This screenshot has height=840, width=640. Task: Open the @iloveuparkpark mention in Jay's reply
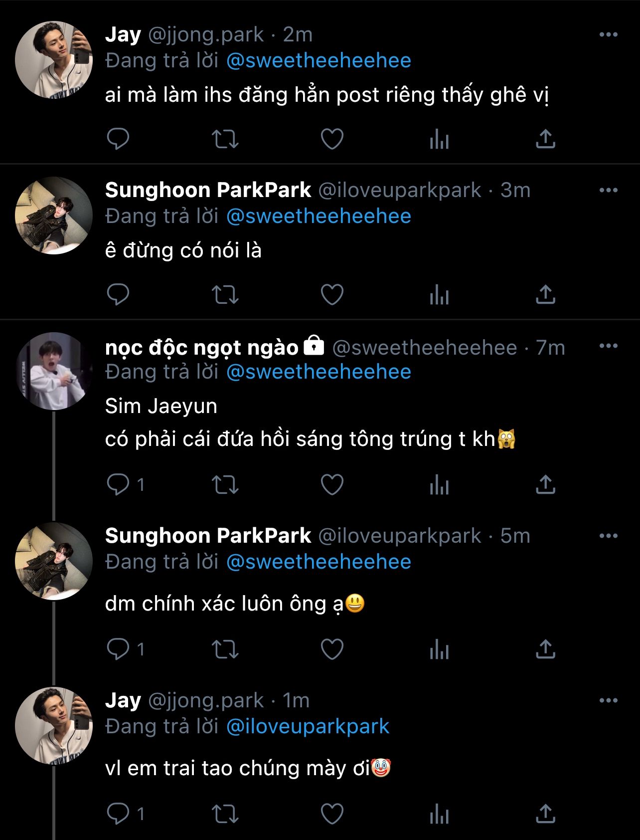(308, 726)
